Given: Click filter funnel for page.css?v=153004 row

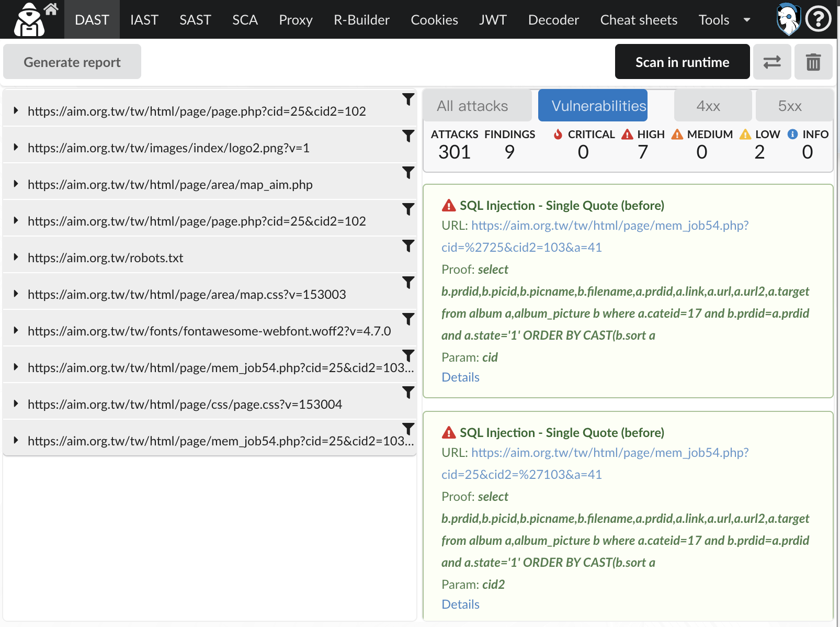Looking at the screenshot, I should [x=408, y=392].
